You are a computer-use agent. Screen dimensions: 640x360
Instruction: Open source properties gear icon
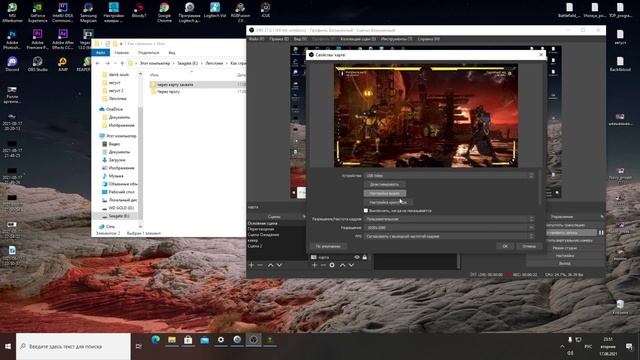click(332, 265)
